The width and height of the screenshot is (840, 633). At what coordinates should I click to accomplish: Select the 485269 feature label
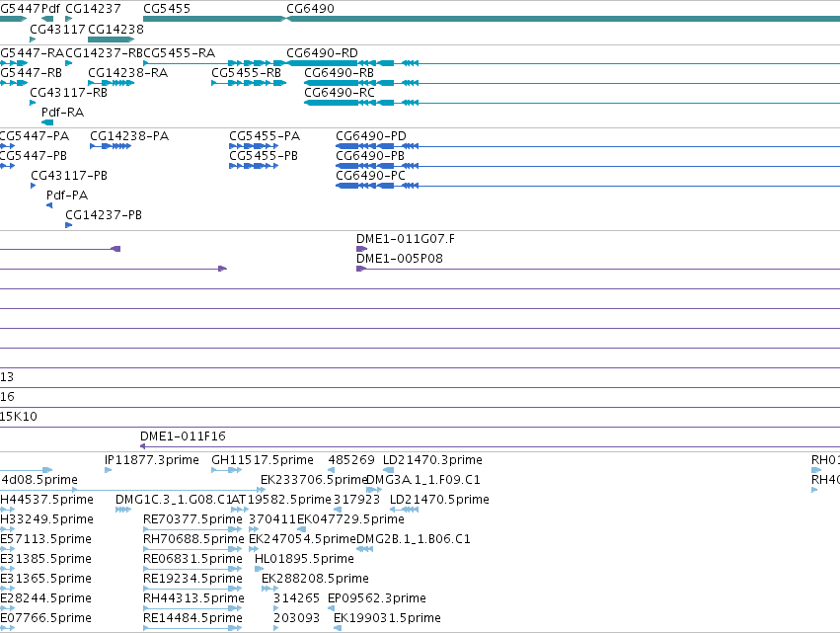point(351,460)
